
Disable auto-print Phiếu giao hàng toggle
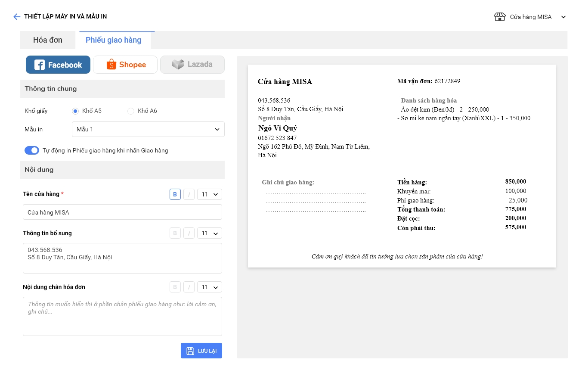[32, 150]
